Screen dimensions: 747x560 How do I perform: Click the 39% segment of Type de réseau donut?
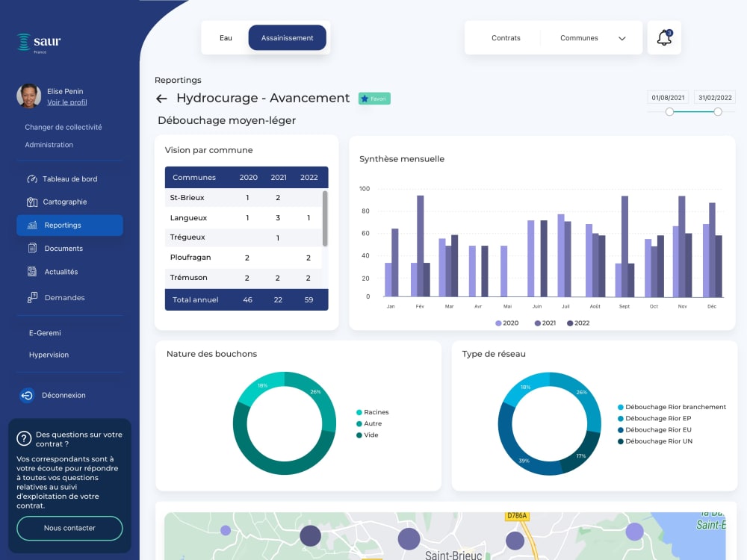(518, 452)
